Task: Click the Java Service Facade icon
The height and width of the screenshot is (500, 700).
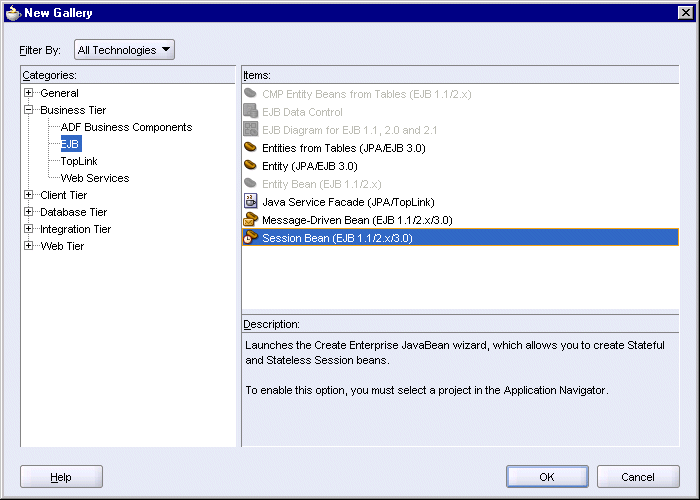Action: pyautogui.click(x=250, y=201)
